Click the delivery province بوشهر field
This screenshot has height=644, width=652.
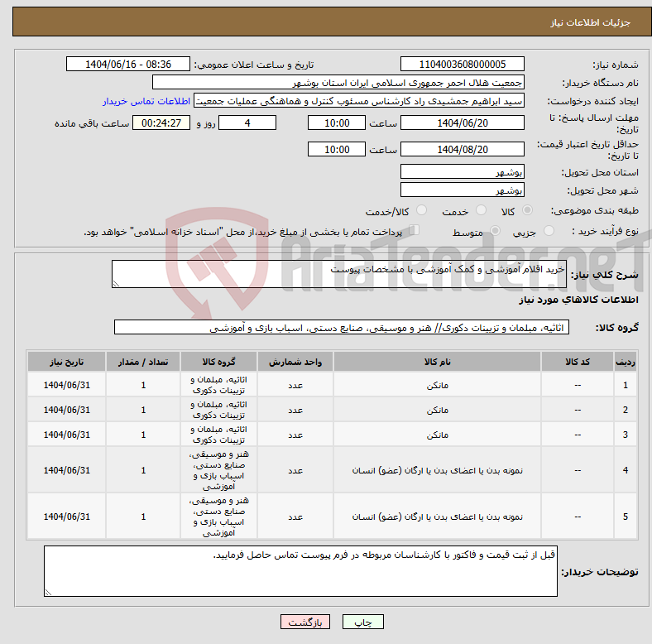click(x=462, y=171)
